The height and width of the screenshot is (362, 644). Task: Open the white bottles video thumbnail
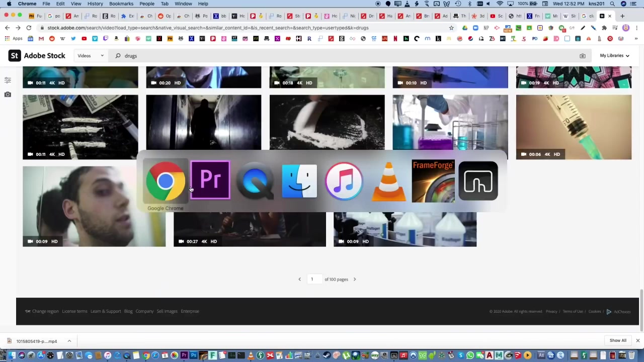(405, 229)
